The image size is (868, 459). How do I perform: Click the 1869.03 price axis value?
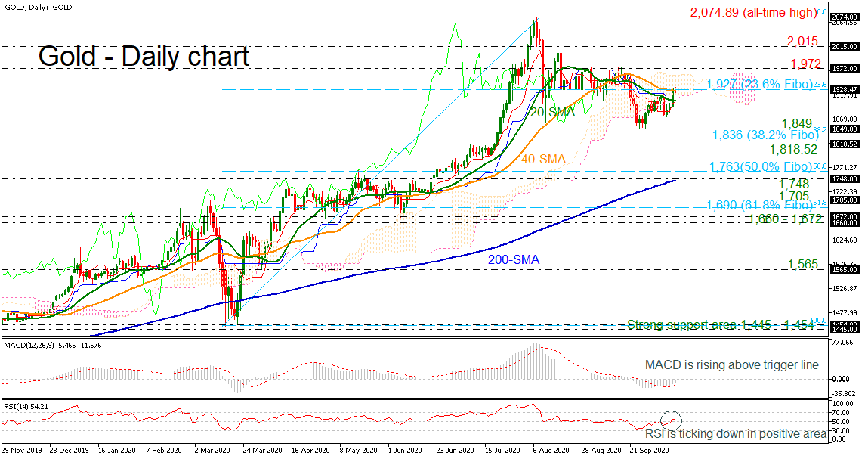pos(844,119)
